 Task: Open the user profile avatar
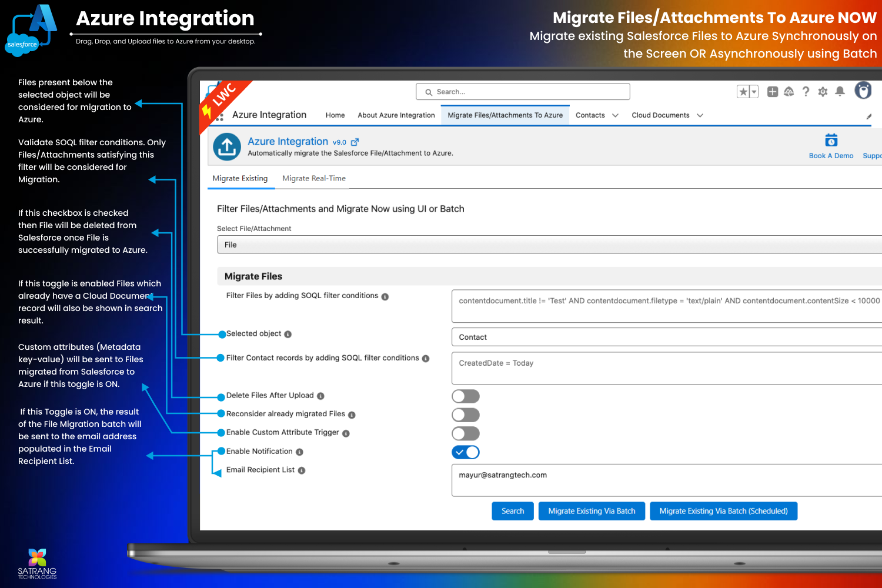coord(863,91)
